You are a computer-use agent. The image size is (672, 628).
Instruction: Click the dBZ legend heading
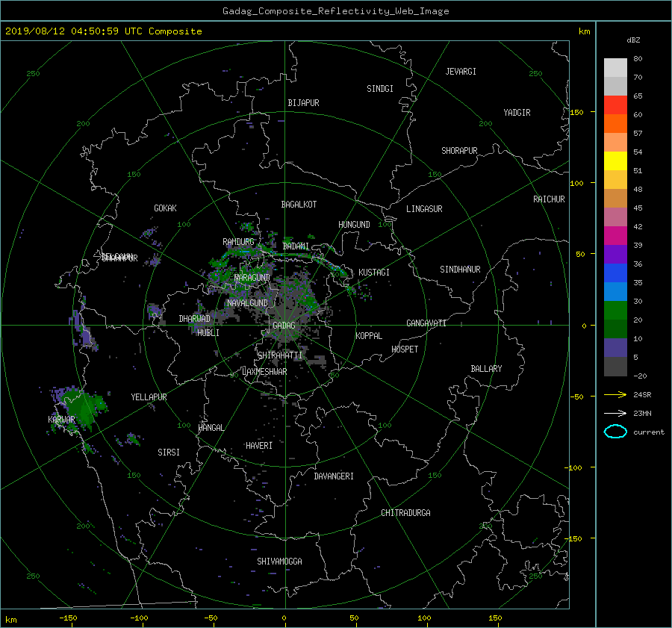[633, 40]
